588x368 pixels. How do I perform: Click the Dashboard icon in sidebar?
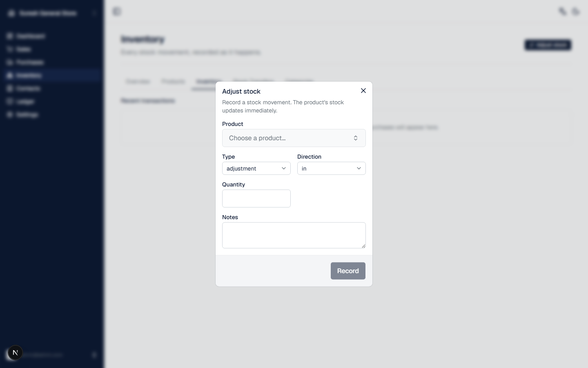[10, 36]
